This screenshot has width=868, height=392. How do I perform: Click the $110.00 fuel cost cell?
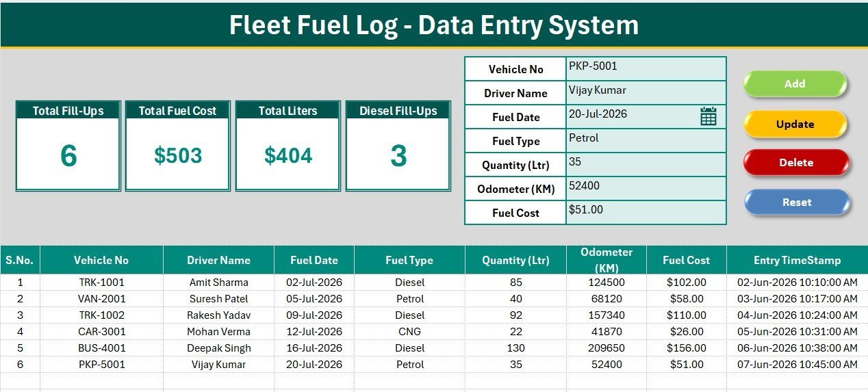click(687, 315)
